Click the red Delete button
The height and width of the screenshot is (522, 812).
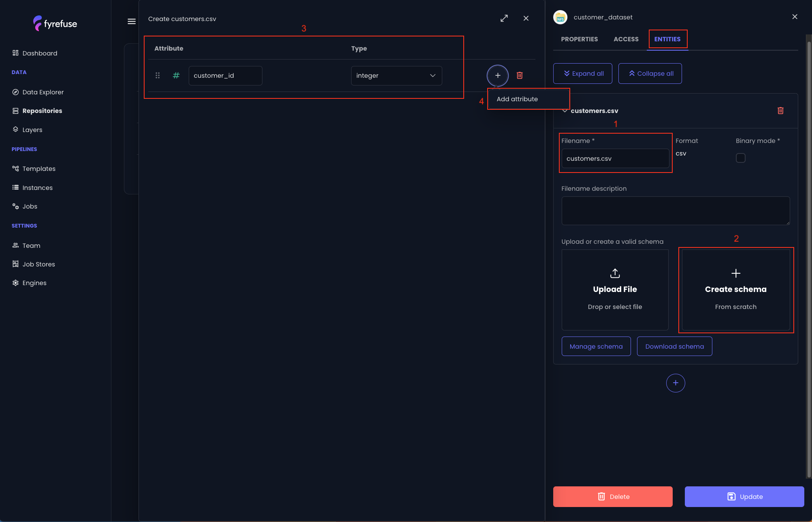tap(612, 496)
